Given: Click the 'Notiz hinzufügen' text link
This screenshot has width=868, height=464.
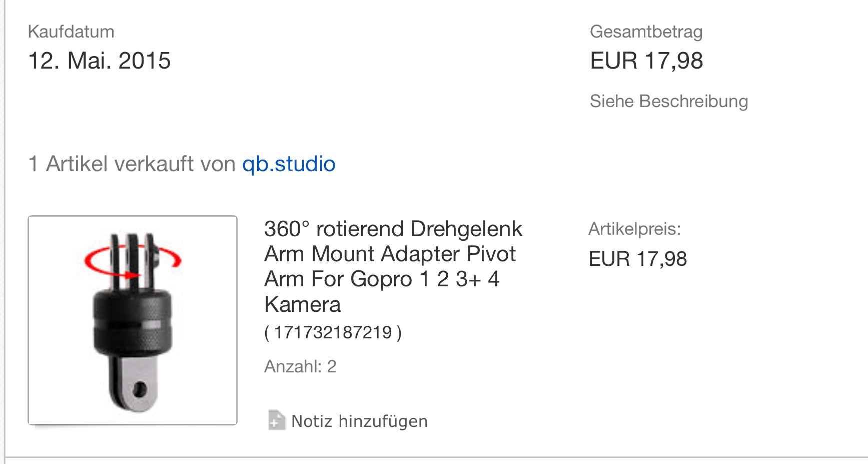Looking at the screenshot, I should [359, 421].
